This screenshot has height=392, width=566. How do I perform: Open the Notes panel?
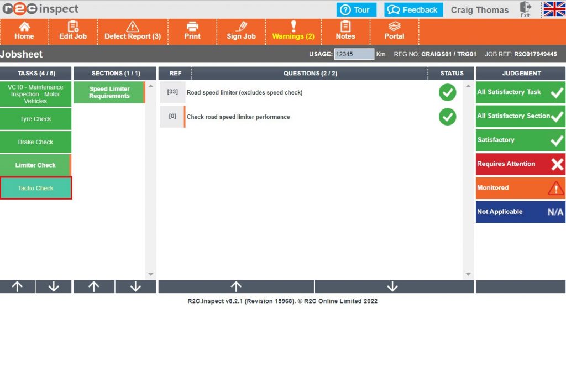point(345,32)
